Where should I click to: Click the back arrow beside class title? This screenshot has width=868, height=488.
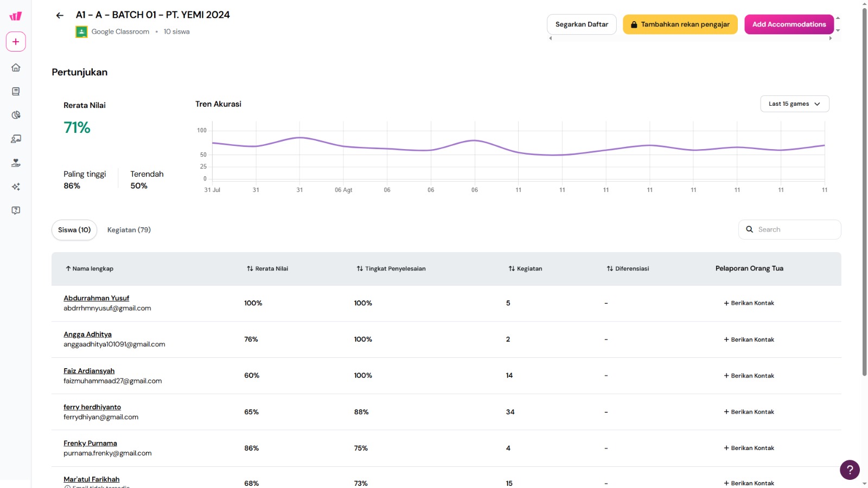click(60, 15)
